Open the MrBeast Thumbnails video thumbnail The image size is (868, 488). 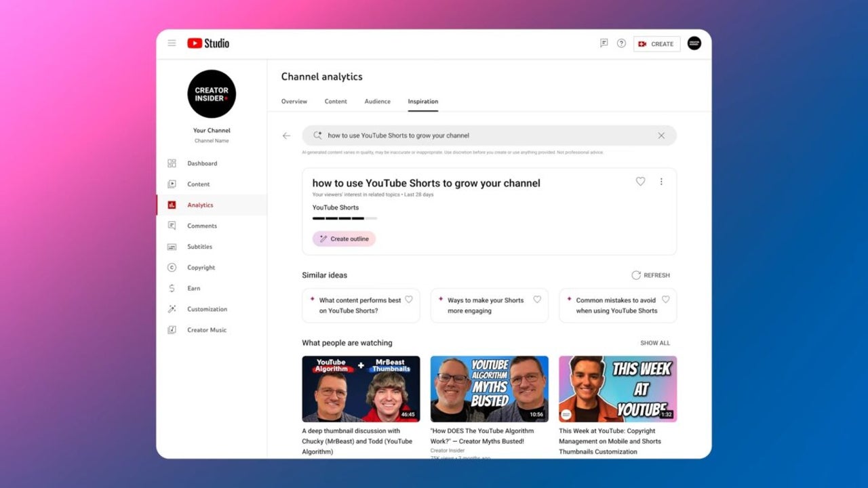tap(361, 389)
